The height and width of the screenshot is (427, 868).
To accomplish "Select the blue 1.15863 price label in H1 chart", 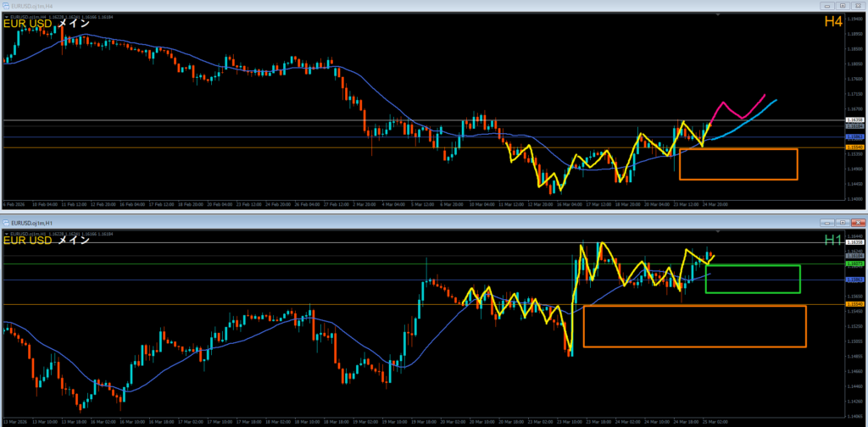I will [855, 280].
